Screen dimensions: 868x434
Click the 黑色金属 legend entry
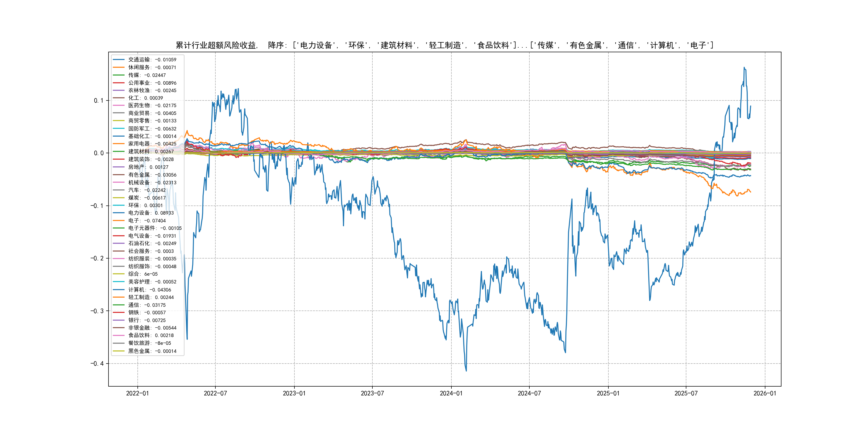152,351
